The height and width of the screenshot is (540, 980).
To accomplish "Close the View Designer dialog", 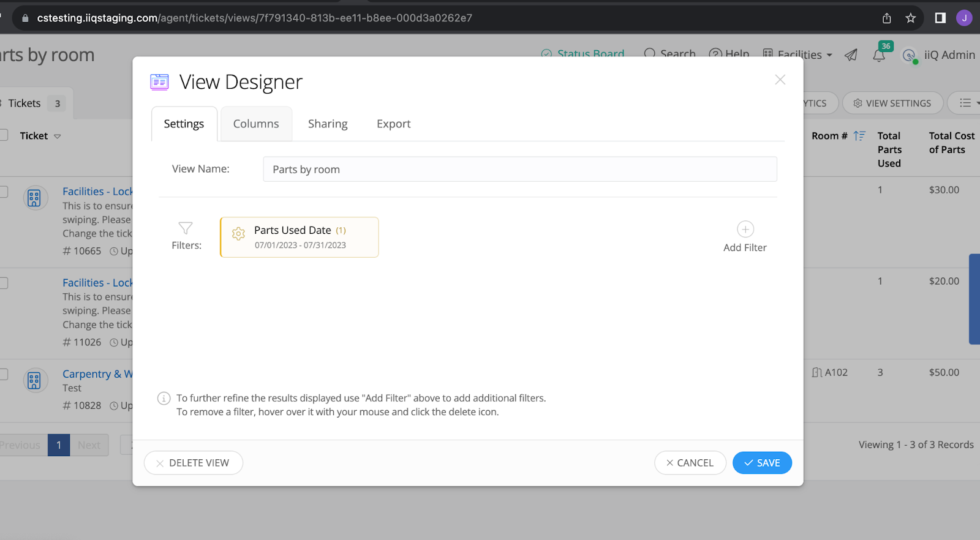I will point(780,80).
